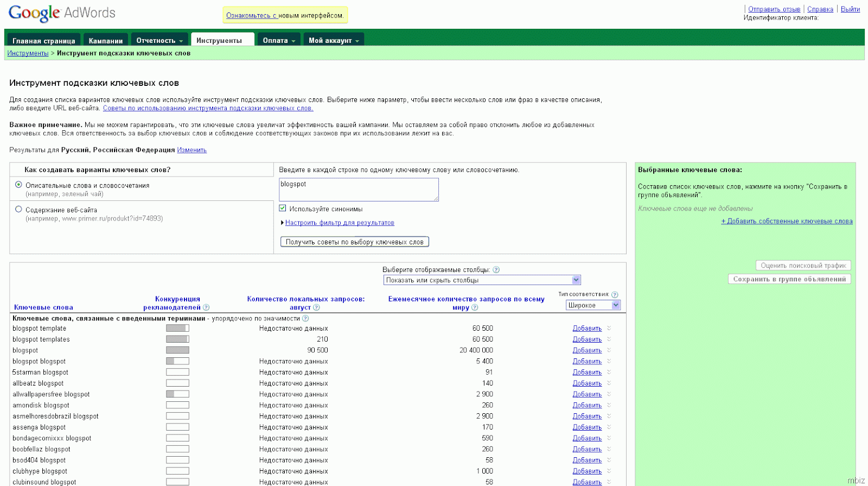Screen dimensions: 868x486
Task: Open help icon after упорядочено по значимости
Action: (x=305, y=318)
